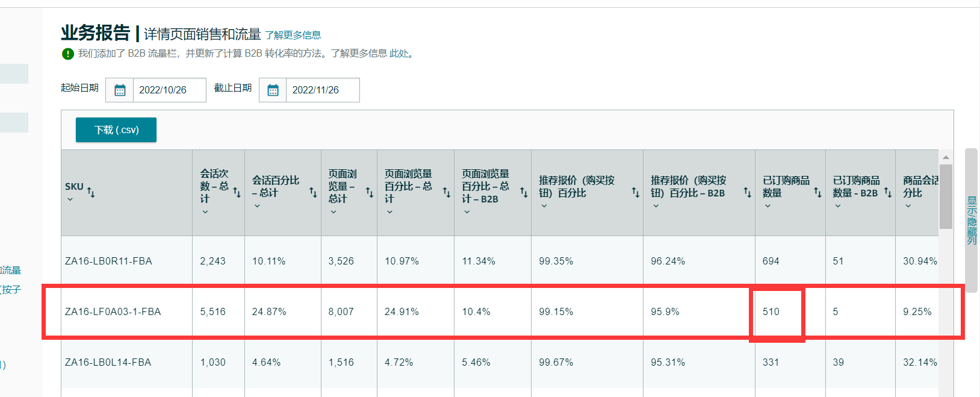Expand chevron under 已订购商品数量 header
Viewport: 980px width, 397px height.
(768, 206)
